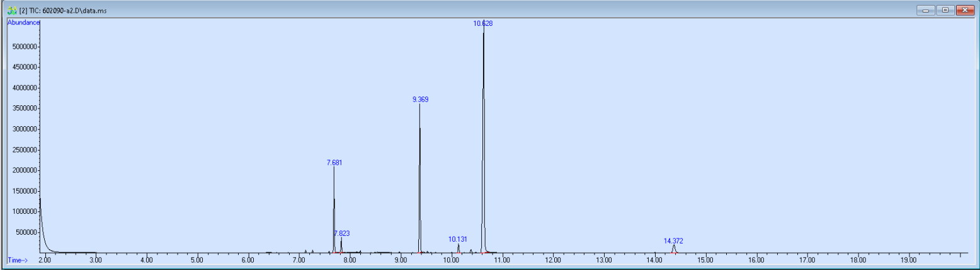The image size is (980, 270).
Task: Click the 'Time-->' axis label
Action: pyautogui.click(x=17, y=260)
